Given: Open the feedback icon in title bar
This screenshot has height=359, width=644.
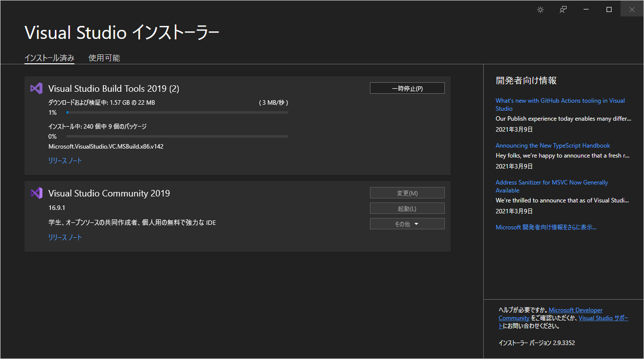Looking at the screenshot, I should point(563,9).
